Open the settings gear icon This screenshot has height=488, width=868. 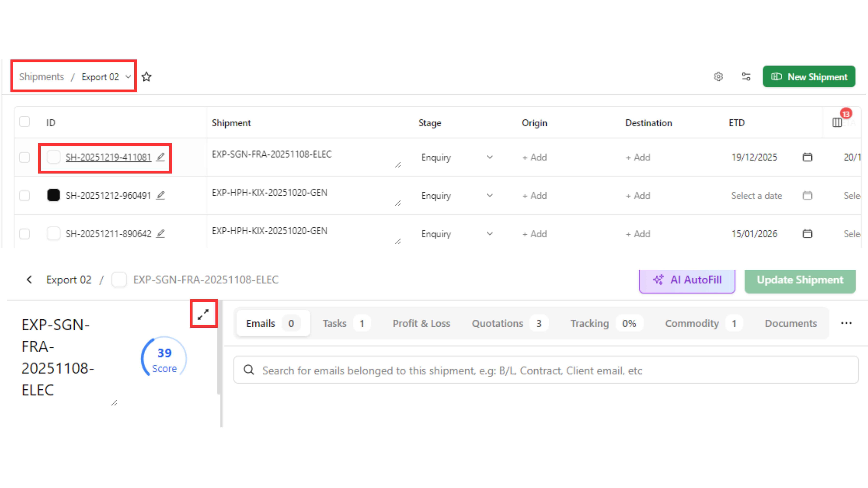718,77
